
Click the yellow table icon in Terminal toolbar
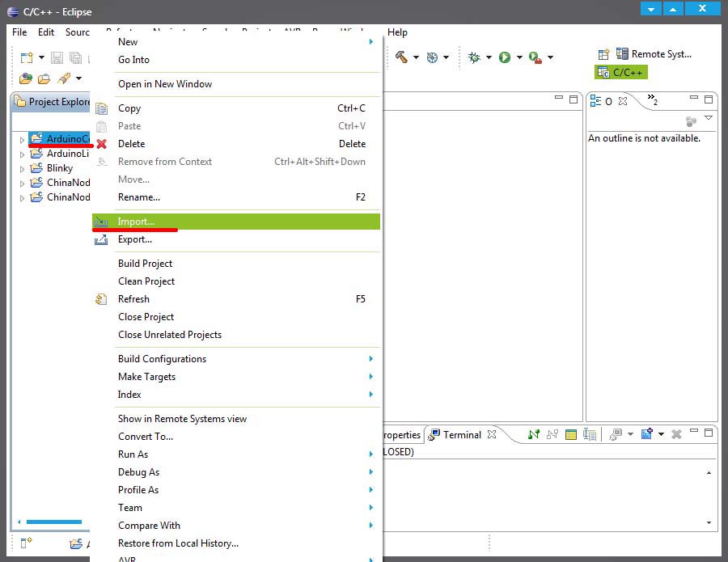tap(571, 434)
